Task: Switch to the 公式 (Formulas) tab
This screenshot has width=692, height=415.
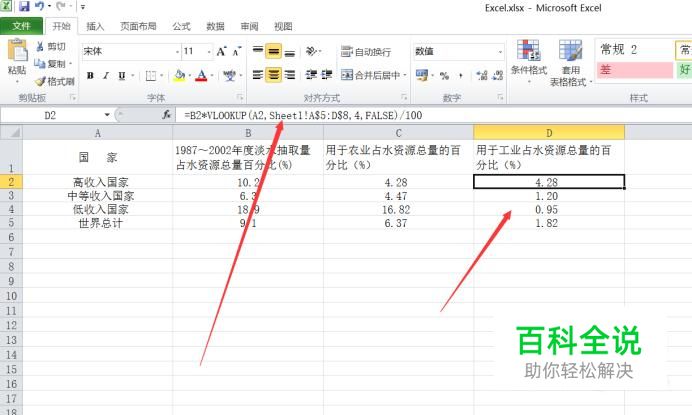Action: tap(181, 26)
